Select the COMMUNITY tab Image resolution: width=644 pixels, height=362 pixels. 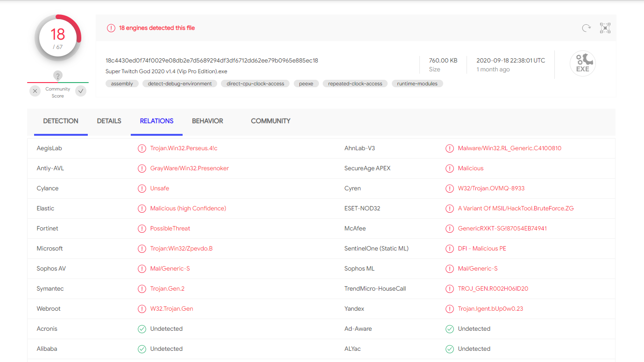click(270, 121)
